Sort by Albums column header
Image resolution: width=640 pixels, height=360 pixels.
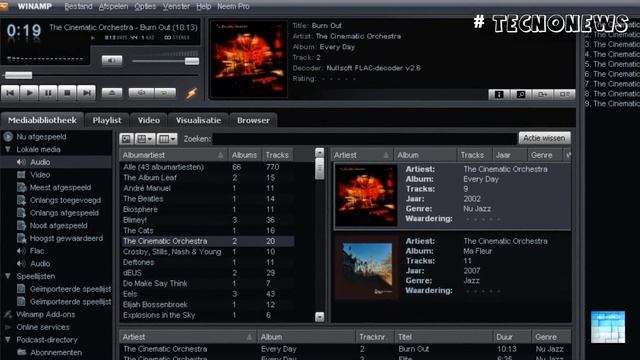244,155
